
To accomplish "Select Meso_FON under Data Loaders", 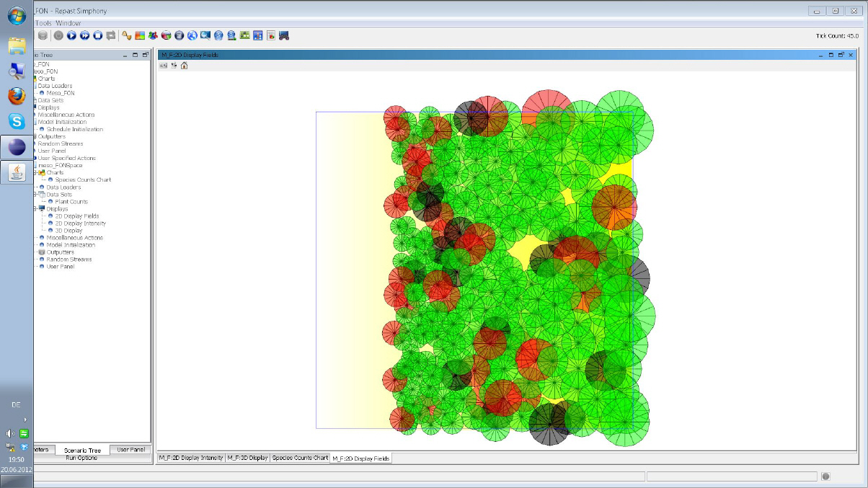I will click(61, 93).
